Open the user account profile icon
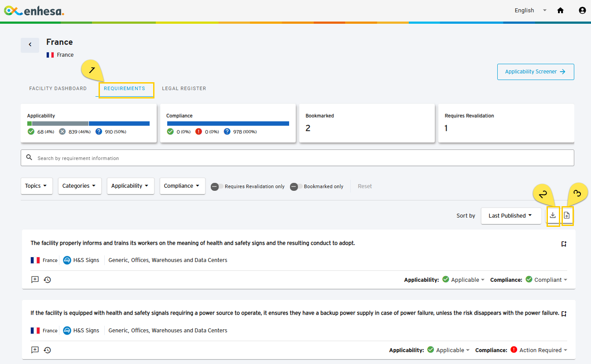Screen dimensions: 591x364 point(582,11)
